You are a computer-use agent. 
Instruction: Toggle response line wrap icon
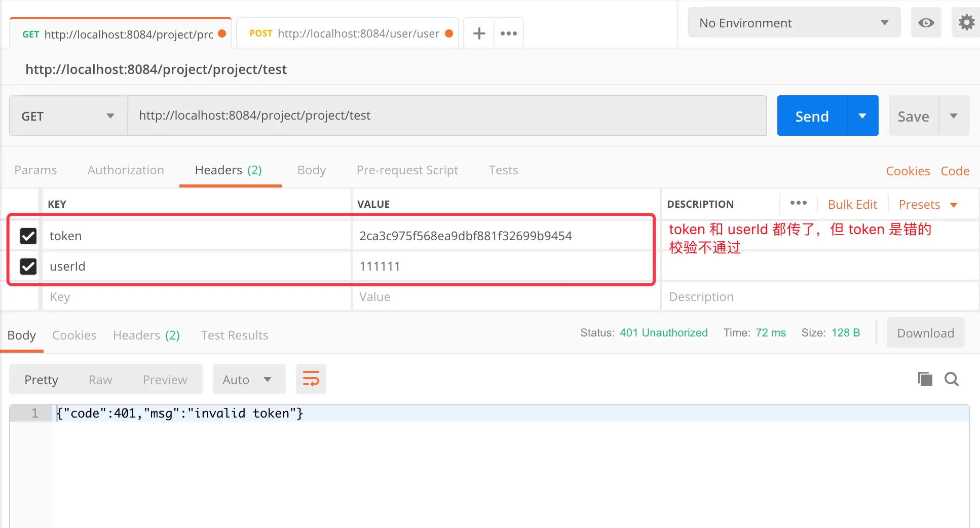[311, 379]
